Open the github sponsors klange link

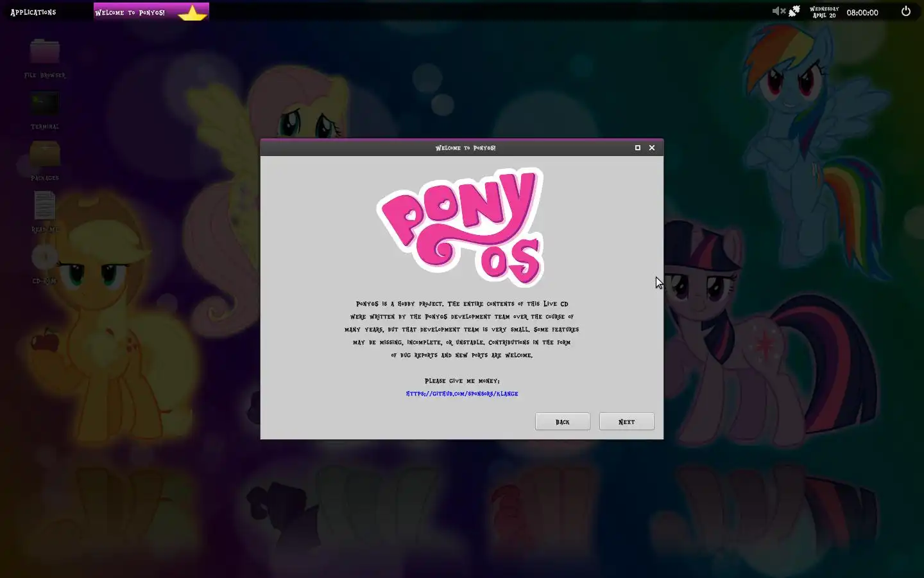coord(462,394)
